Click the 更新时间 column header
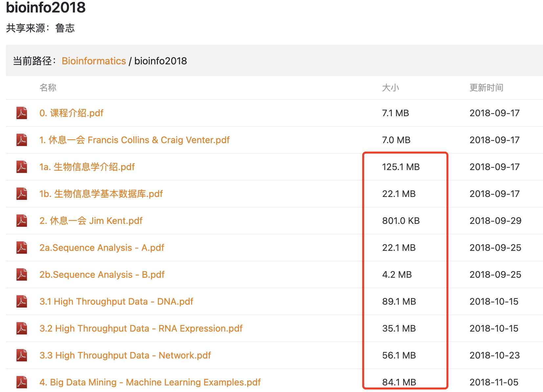 [x=486, y=88]
